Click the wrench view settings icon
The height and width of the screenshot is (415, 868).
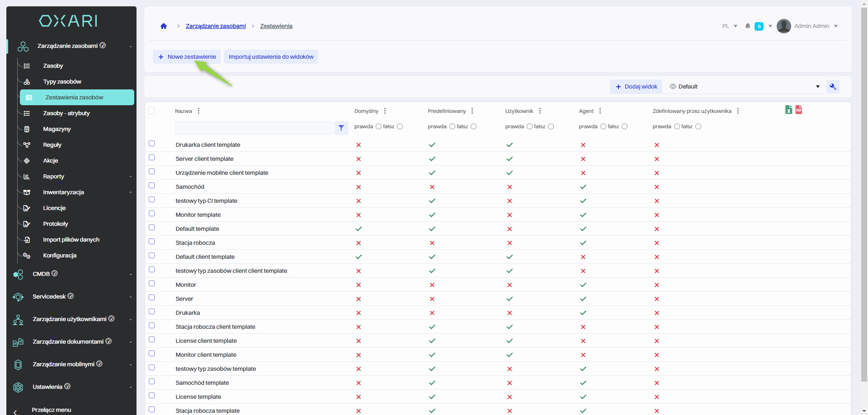[833, 87]
